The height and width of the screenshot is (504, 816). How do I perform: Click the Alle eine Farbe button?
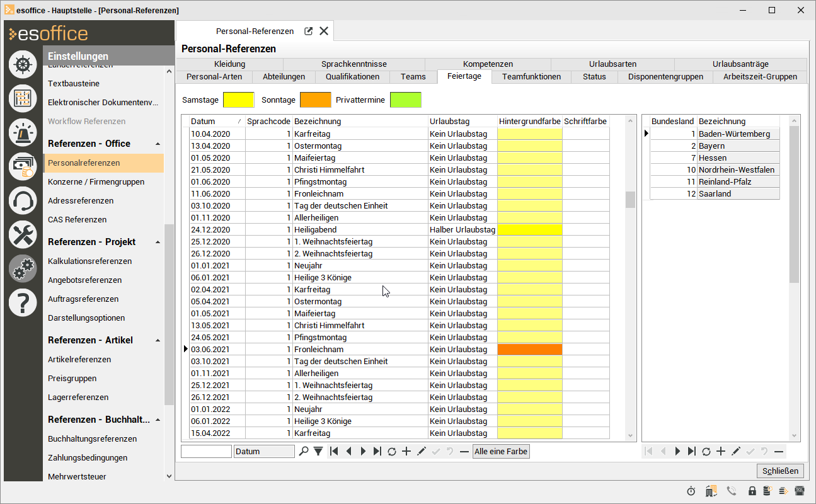pos(502,451)
